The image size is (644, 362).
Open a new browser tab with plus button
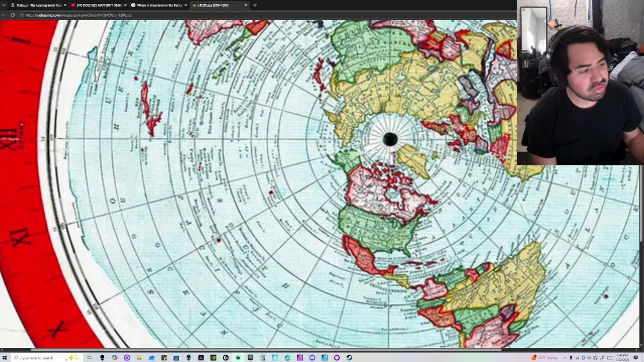[255, 5]
